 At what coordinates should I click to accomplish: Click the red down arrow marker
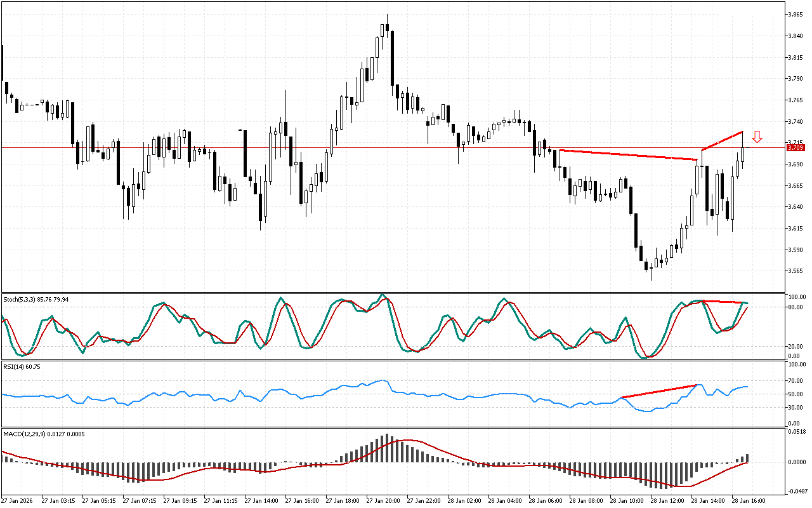(x=757, y=137)
